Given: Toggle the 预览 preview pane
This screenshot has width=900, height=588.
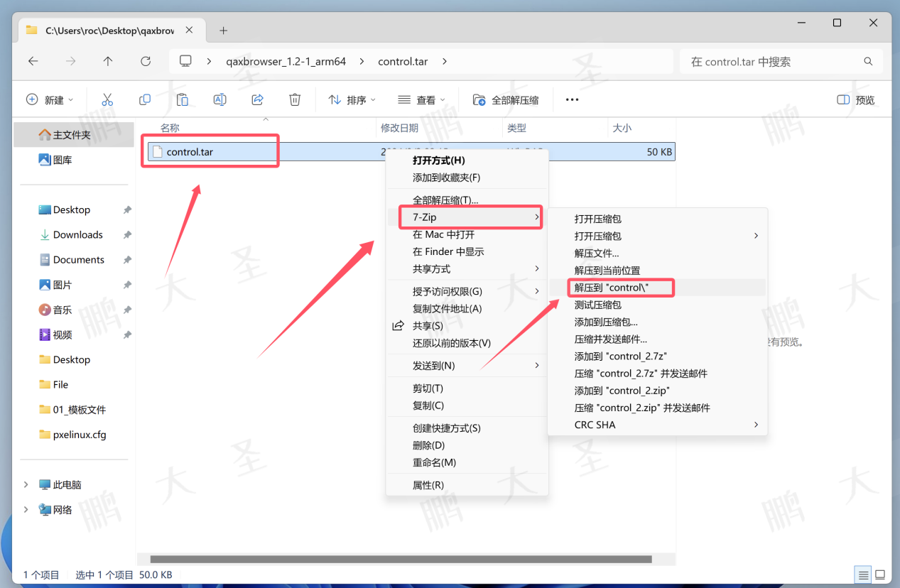Looking at the screenshot, I should [x=856, y=100].
